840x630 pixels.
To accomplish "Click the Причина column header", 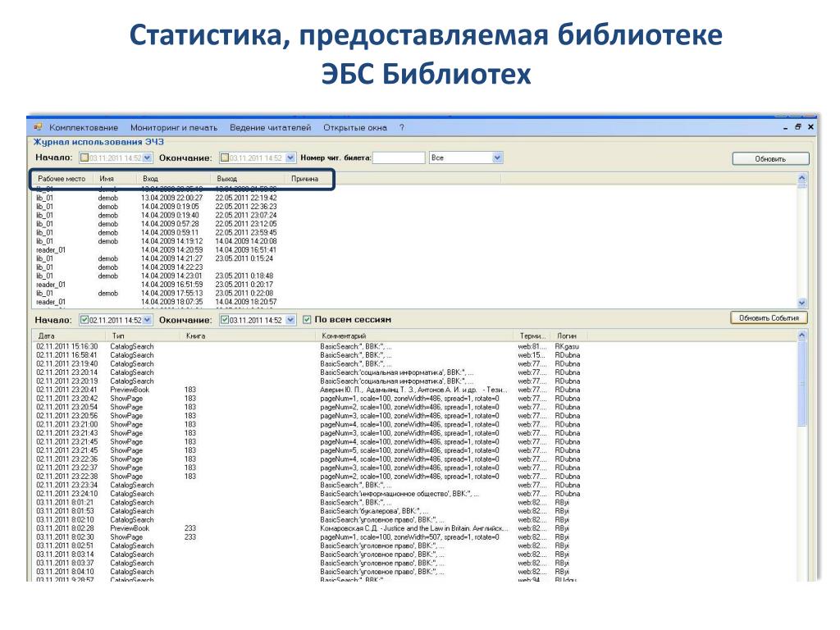I will tap(305, 179).
